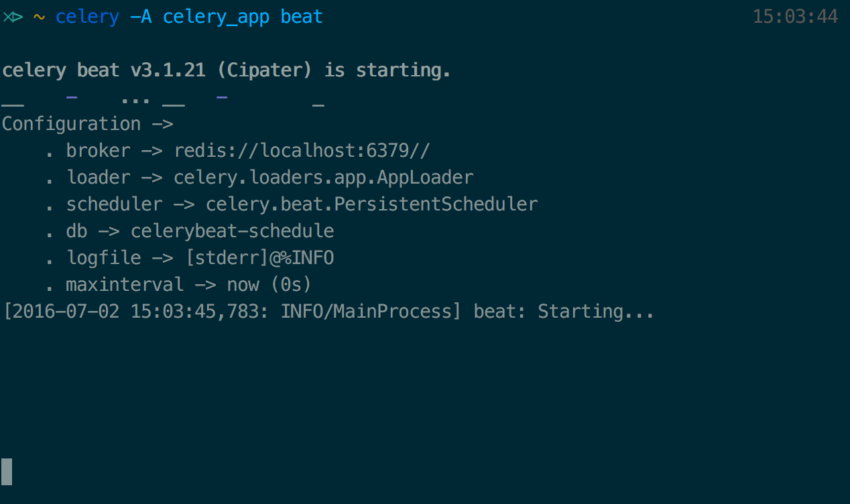Viewport: 850px width, 504px height.
Task: Click the loader value celery.loaders.app.AppLoader
Action: point(323,178)
